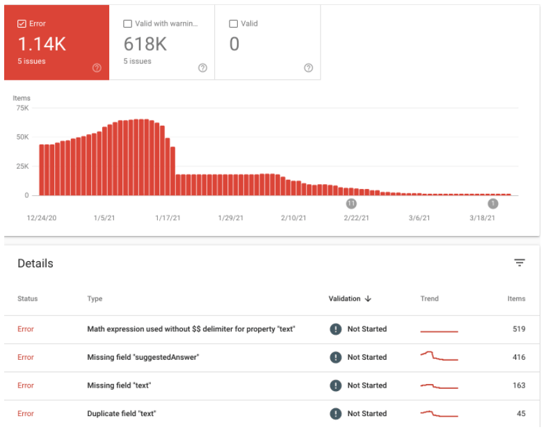The width and height of the screenshot is (546, 432).
Task: Enable the Valid with warnings checkbox
Action: click(x=127, y=24)
